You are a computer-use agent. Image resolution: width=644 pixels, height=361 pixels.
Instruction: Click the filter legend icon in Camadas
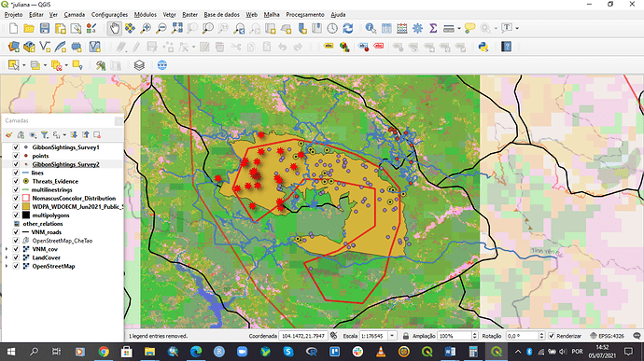tap(45, 134)
